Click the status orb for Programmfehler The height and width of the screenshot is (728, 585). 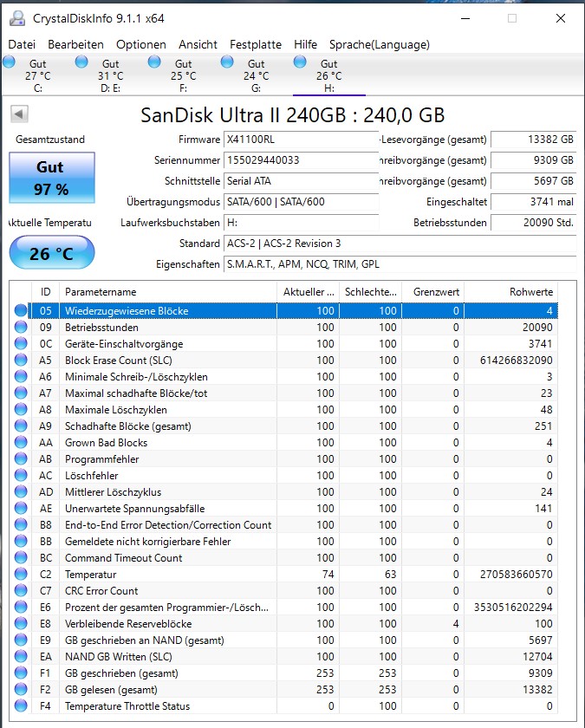coord(21,458)
